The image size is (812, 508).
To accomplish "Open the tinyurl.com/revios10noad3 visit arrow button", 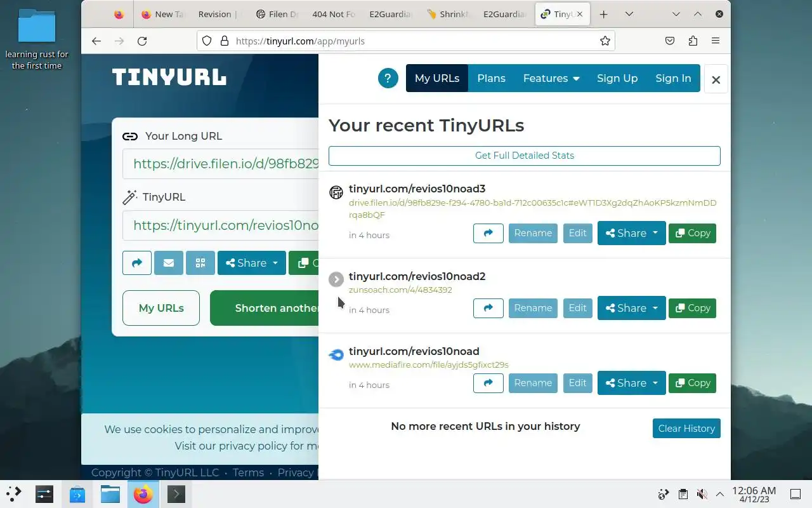I will [x=488, y=233].
